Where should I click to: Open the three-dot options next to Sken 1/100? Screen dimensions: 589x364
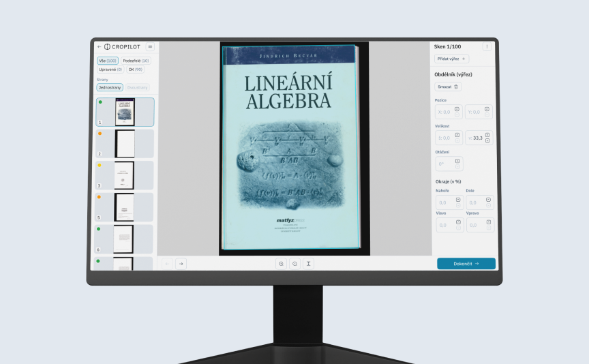487,46
